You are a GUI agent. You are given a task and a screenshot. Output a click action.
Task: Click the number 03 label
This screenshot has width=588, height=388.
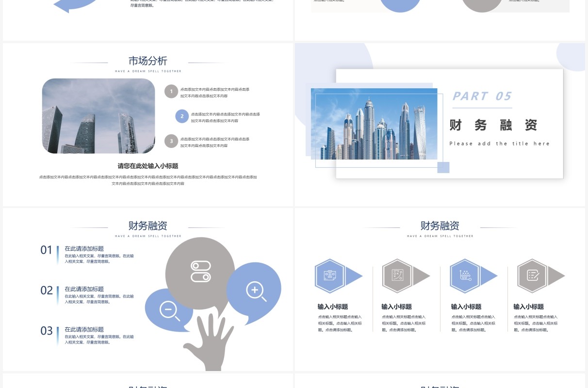click(x=46, y=331)
